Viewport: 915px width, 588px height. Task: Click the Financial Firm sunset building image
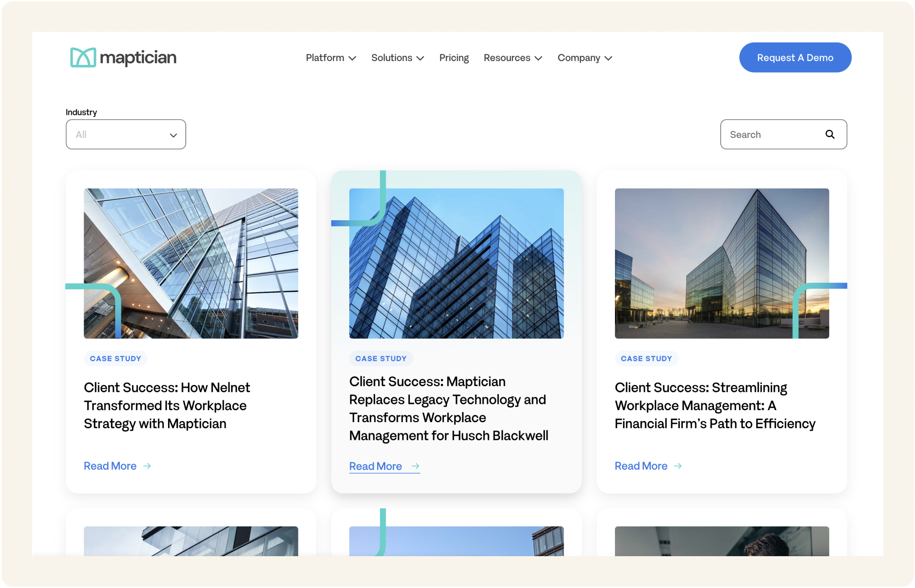pyautogui.click(x=721, y=263)
